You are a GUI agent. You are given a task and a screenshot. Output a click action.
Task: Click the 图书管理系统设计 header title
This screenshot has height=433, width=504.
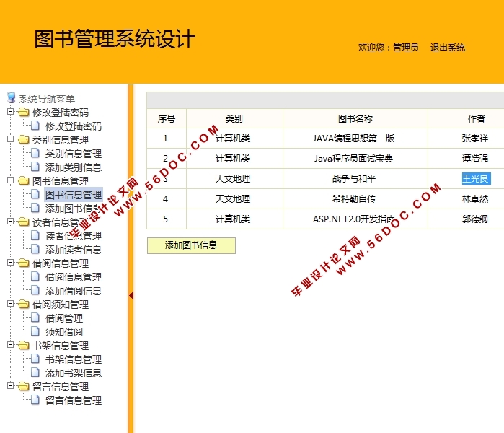click(x=115, y=39)
